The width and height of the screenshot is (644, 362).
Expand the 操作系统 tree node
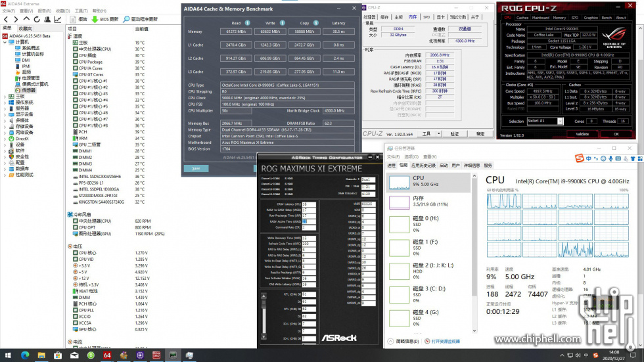coord(5,102)
